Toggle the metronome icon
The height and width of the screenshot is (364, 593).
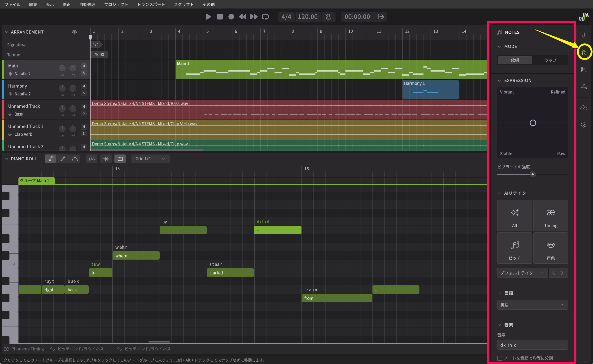click(x=328, y=17)
